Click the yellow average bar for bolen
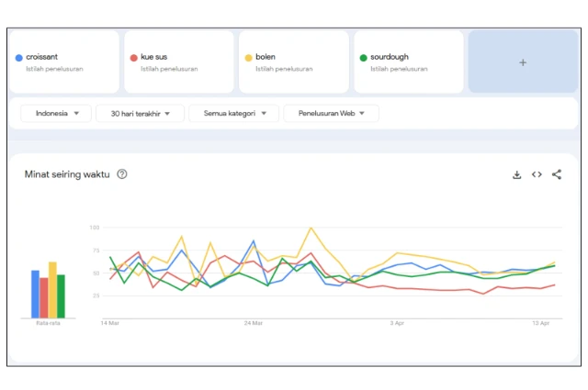This screenshot has height=390, width=588. (x=52, y=290)
